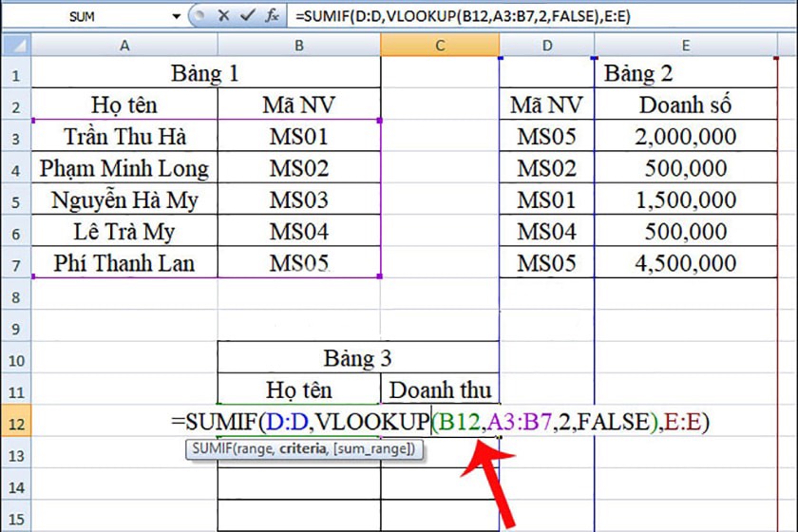This screenshot has height=532, width=798.
Task: Click cell MS01 in column D
Action: coord(547,199)
